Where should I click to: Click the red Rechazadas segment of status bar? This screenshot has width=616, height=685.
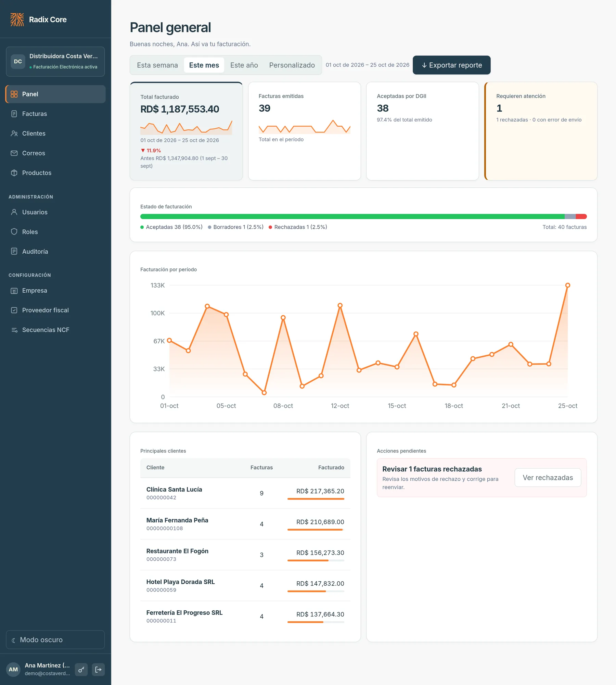(x=581, y=217)
